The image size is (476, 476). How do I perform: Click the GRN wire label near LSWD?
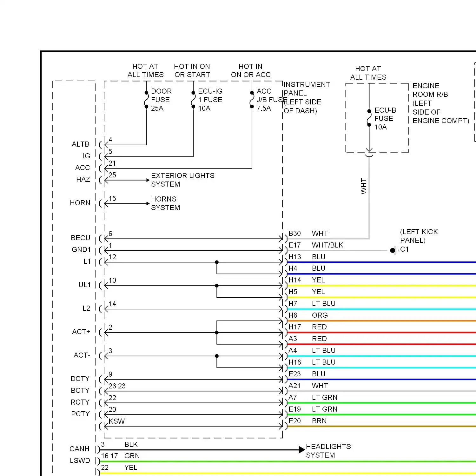tap(132, 456)
